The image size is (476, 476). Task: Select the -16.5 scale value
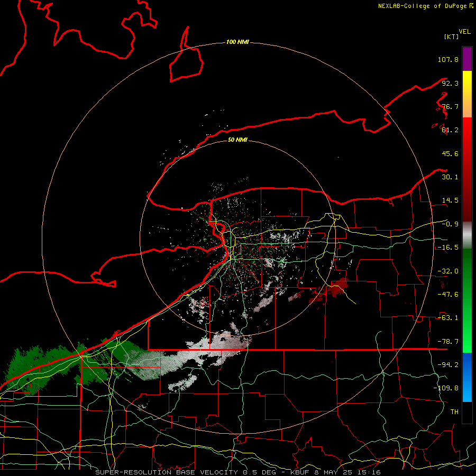tap(448, 248)
